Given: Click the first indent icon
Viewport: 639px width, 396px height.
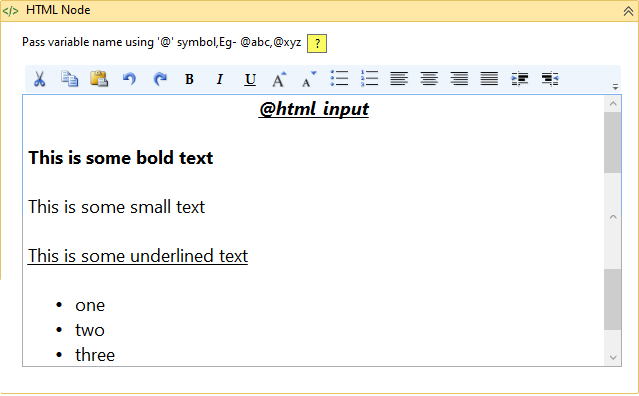Looking at the screenshot, I should point(520,79).
